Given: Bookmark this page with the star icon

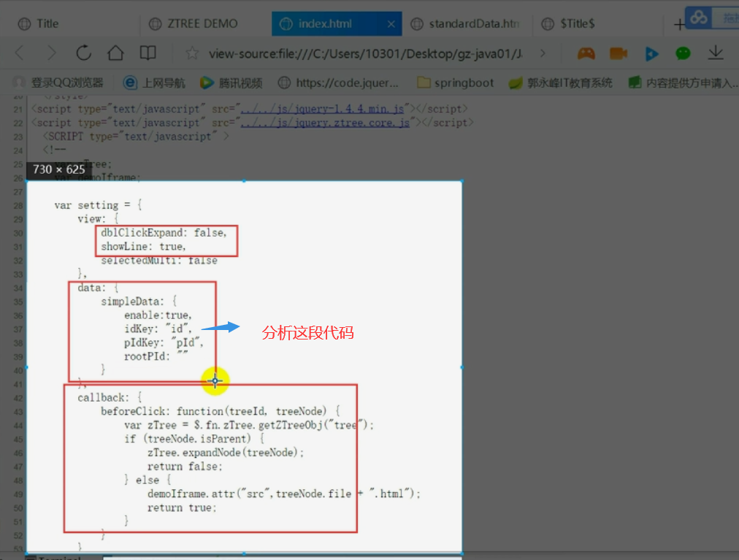Looking at the screenshot, I should point(192,53).
